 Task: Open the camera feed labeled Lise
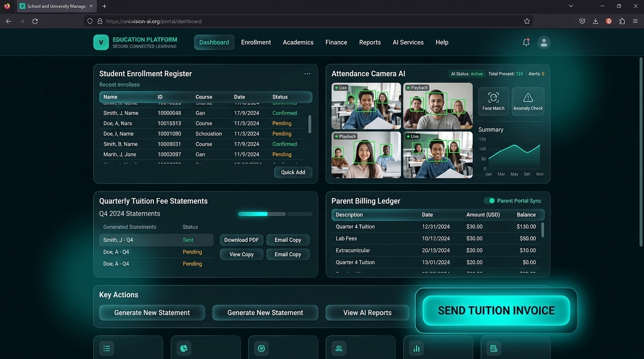[x=366, y=106]
